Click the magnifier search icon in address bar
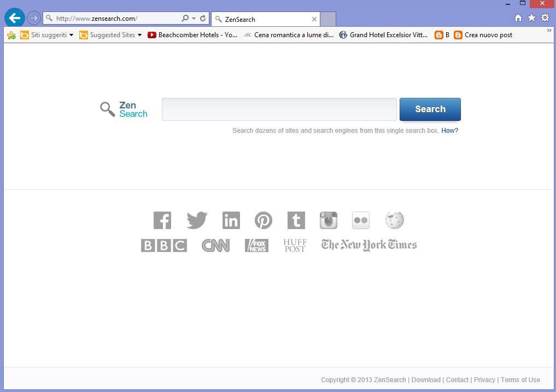 click(x=185, y=18)
